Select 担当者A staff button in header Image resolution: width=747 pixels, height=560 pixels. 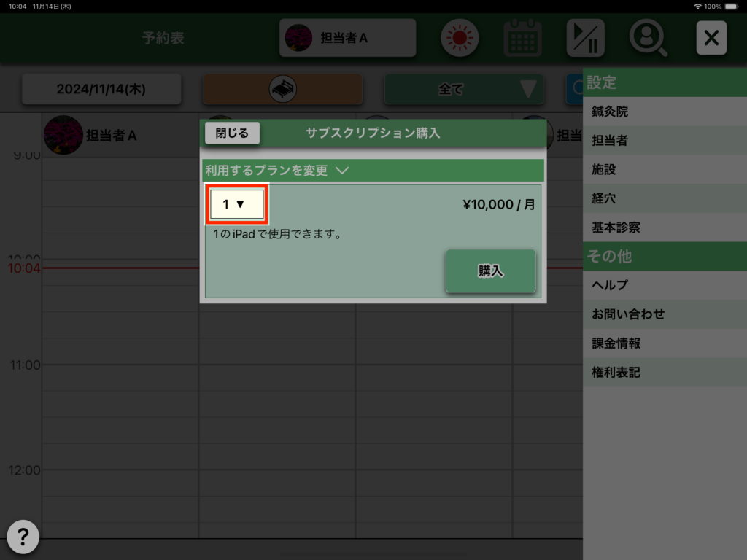point(347,38)
